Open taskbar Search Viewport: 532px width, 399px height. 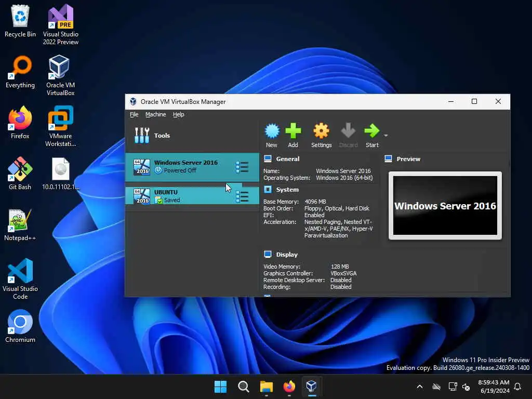point(244,387)
